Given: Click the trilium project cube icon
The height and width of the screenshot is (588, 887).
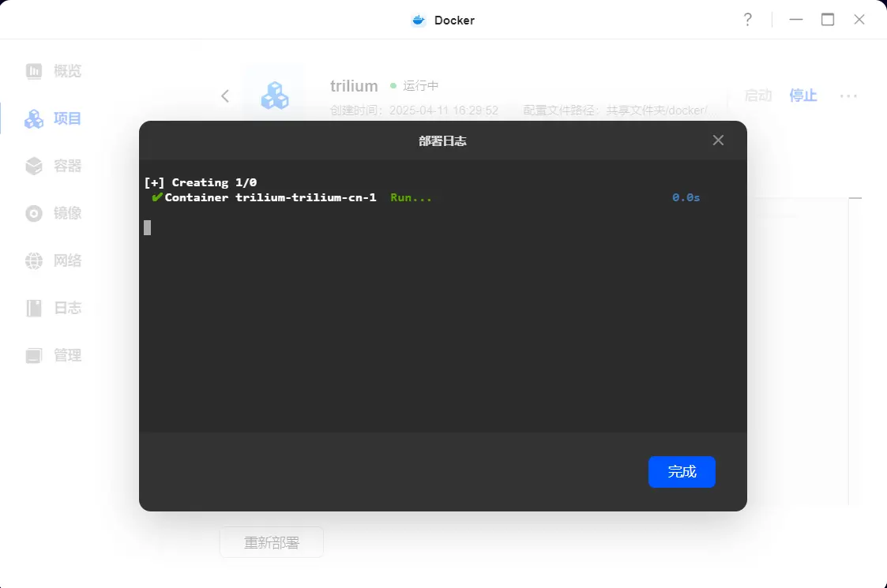Looking at the screenshot, I should point(275,96).
